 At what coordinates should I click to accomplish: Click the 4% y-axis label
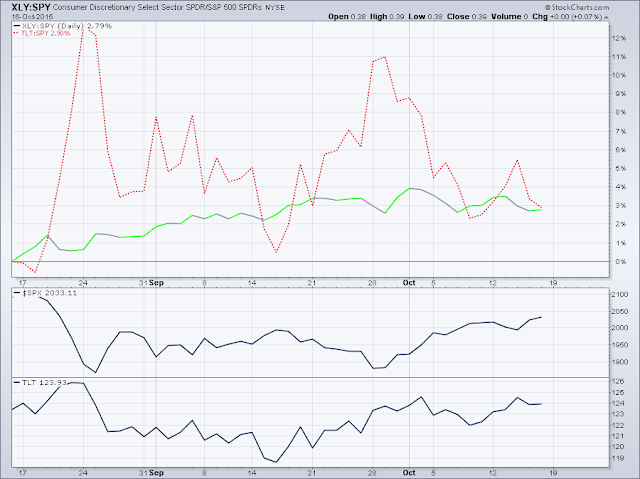click(620, 187)
